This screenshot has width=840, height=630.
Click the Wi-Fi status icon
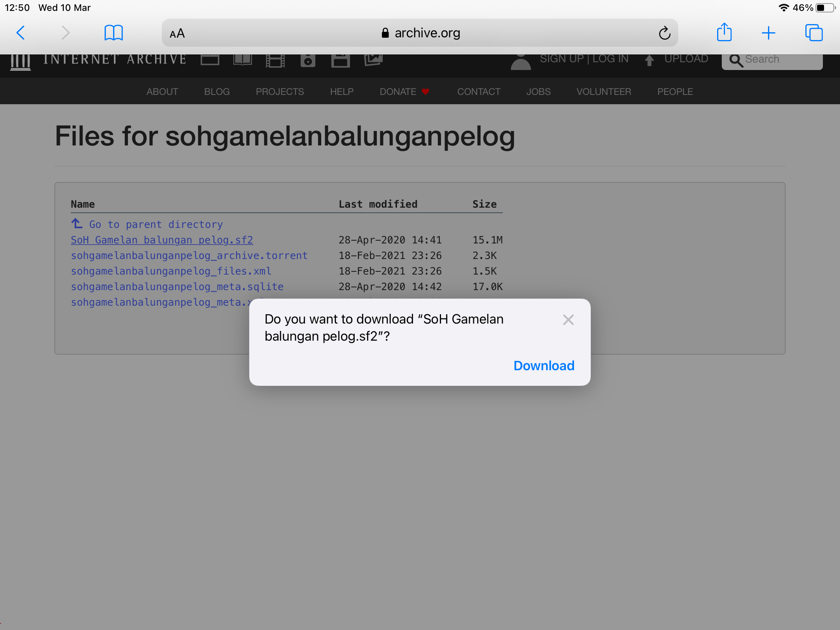pyautogui.click(x=784, y=8)
